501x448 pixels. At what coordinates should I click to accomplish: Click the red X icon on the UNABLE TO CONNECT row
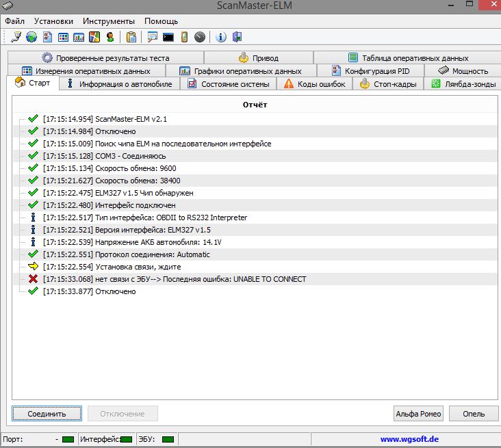pyautogui.click(x=33, y=279)
